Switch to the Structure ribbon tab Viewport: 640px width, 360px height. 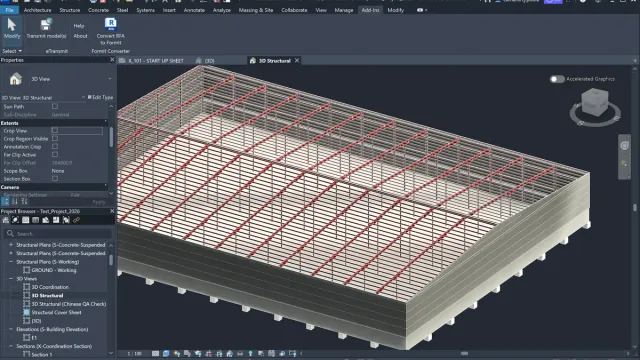click(70, 10)
